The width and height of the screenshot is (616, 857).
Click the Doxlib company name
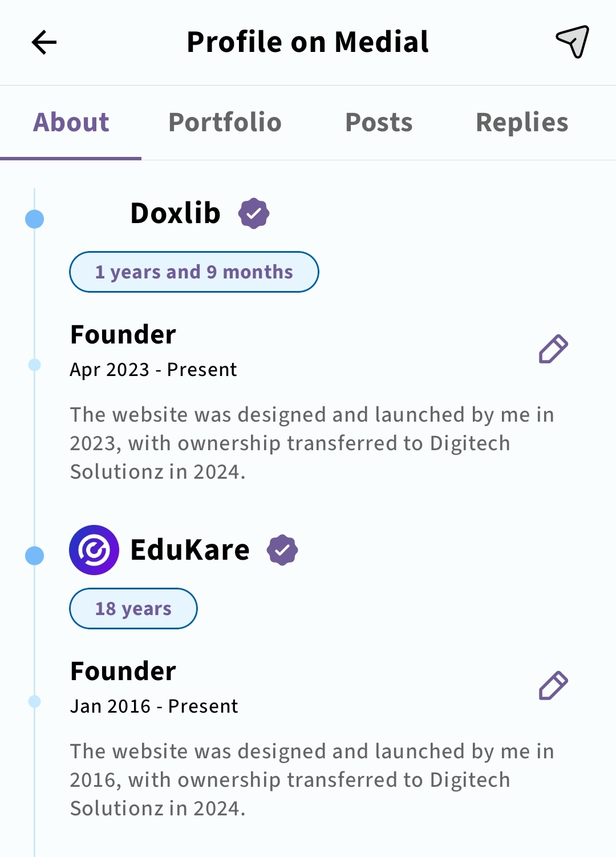coord(175,213)
